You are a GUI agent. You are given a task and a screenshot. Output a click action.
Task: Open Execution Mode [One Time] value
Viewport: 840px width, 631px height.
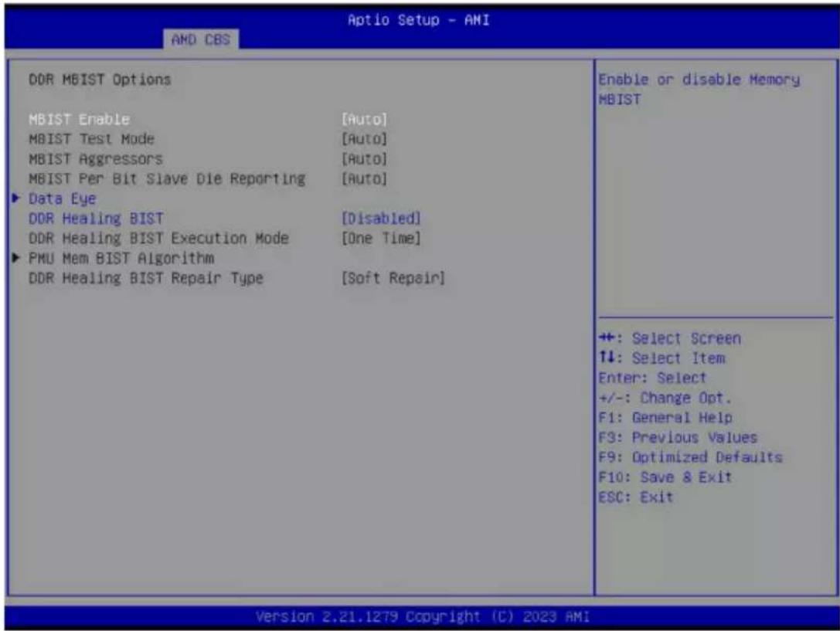tap(382, 238)
